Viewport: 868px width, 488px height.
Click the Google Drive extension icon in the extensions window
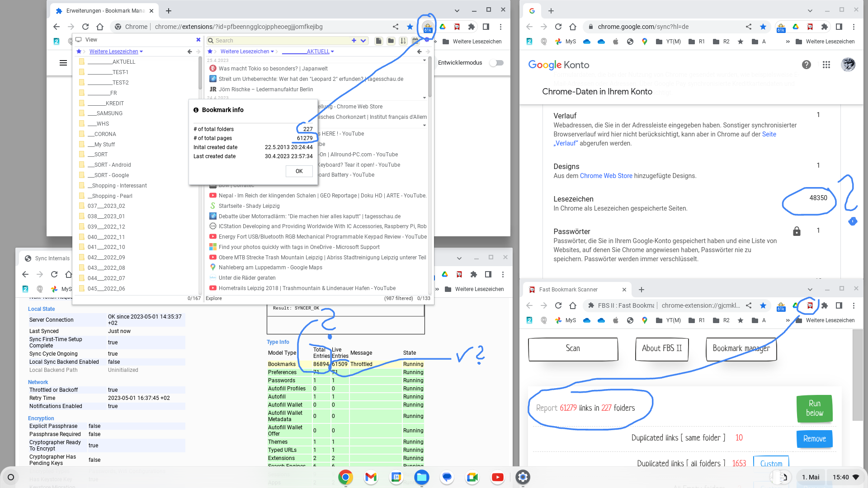point(443,27)
